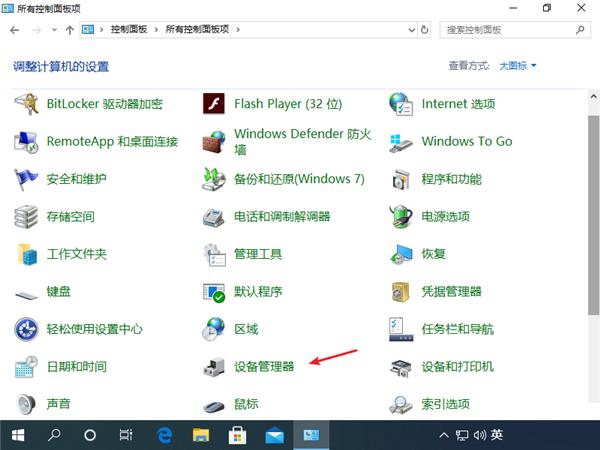
Task: Open the 工作文件夹 icon
Action: tap(27, 254)
